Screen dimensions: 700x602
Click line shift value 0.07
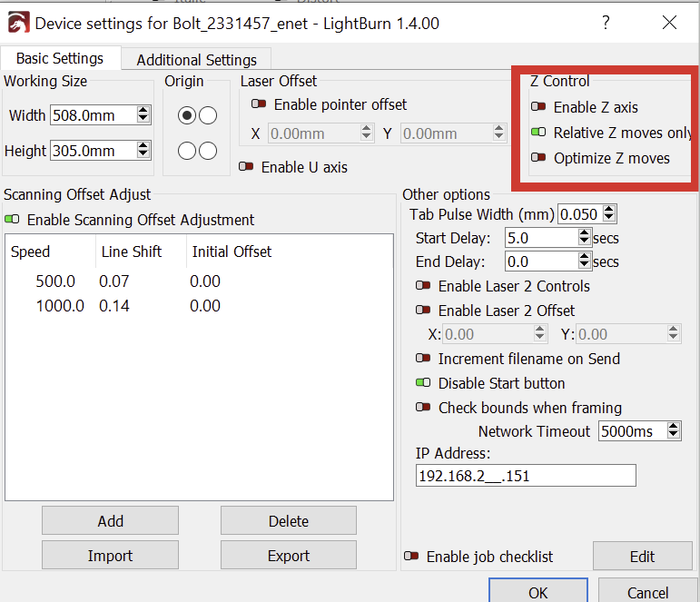point(114,281)
